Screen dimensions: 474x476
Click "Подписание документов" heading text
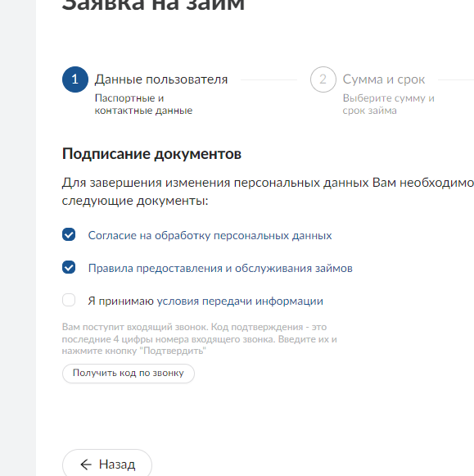[x=151, y=154]
